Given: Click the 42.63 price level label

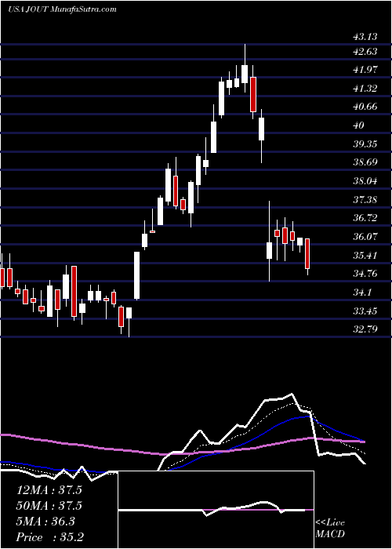Looking at the screenshot, I should pos(365,52).
